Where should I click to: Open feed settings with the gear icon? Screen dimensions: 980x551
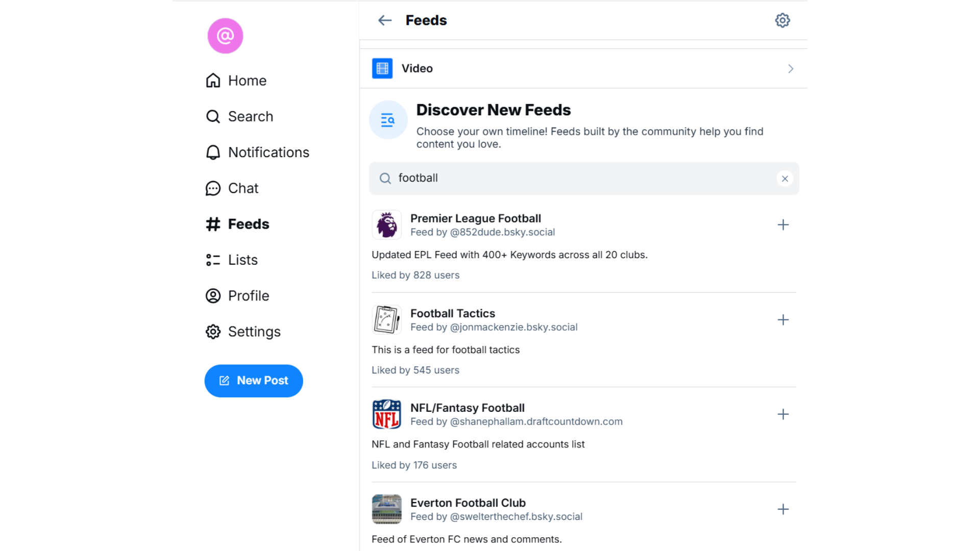(782, 20)
